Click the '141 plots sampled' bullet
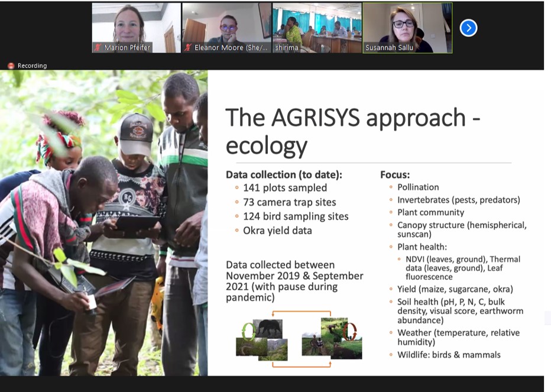 click(285, 188)
